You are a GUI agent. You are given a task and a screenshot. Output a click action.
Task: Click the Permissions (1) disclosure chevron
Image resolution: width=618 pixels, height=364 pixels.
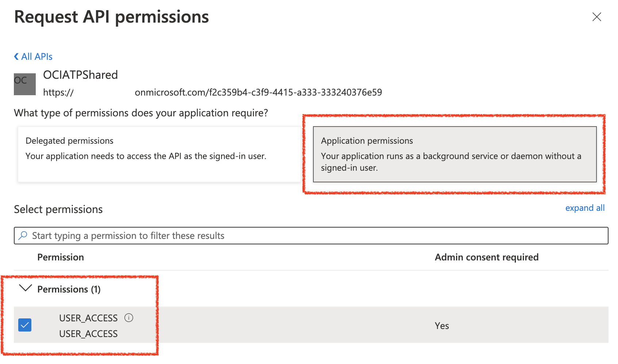pyautogui.click(x=25, y=289)
